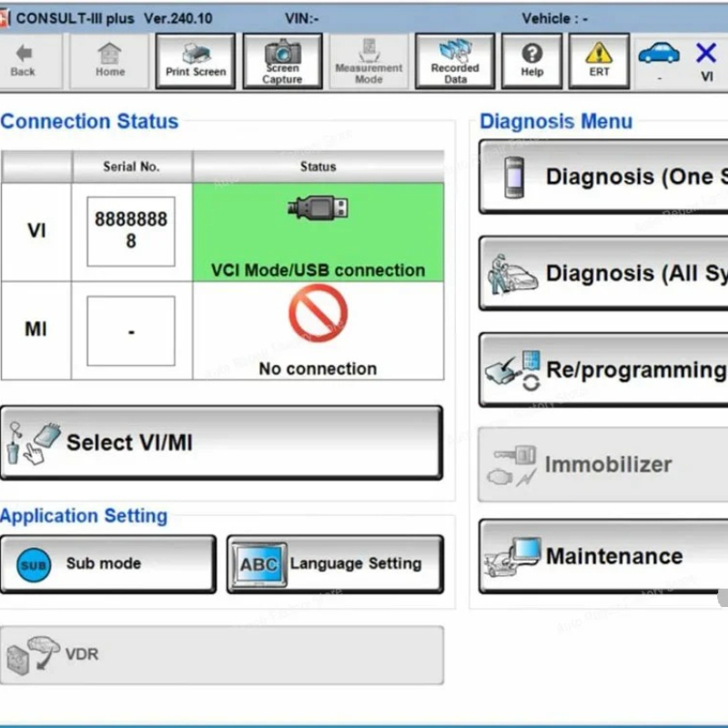Click the VI serial number 88888888 field
The width and height of the screenshot is (728, 728).
point(131,231)
